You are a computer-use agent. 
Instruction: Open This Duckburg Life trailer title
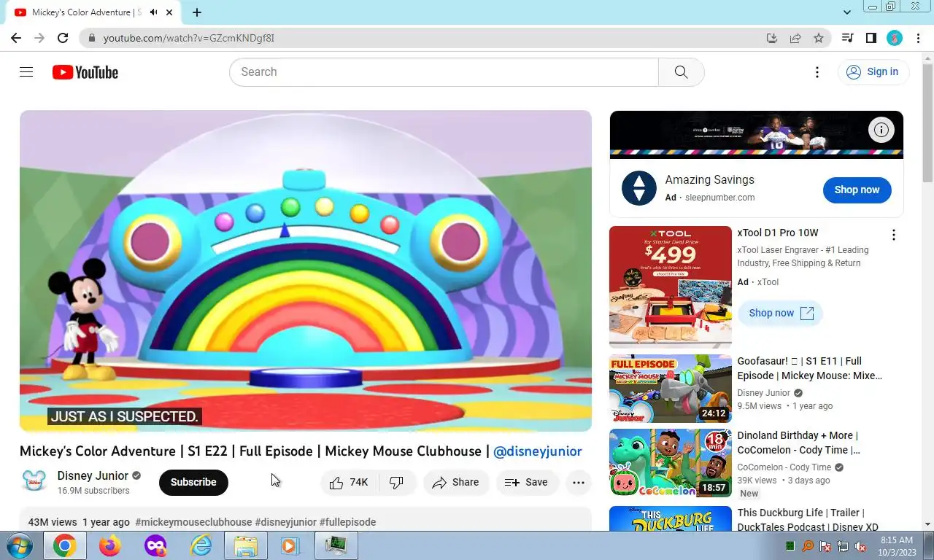point(808,520)
